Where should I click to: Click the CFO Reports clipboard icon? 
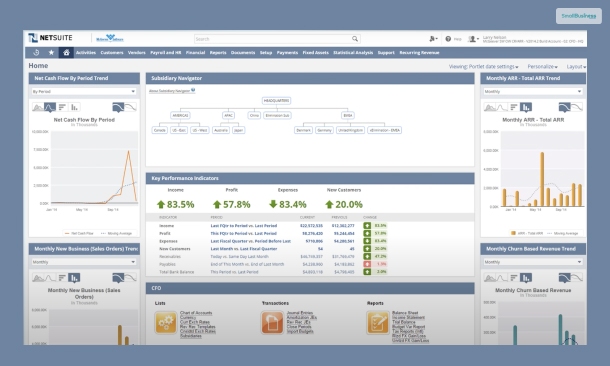point(378,322)
